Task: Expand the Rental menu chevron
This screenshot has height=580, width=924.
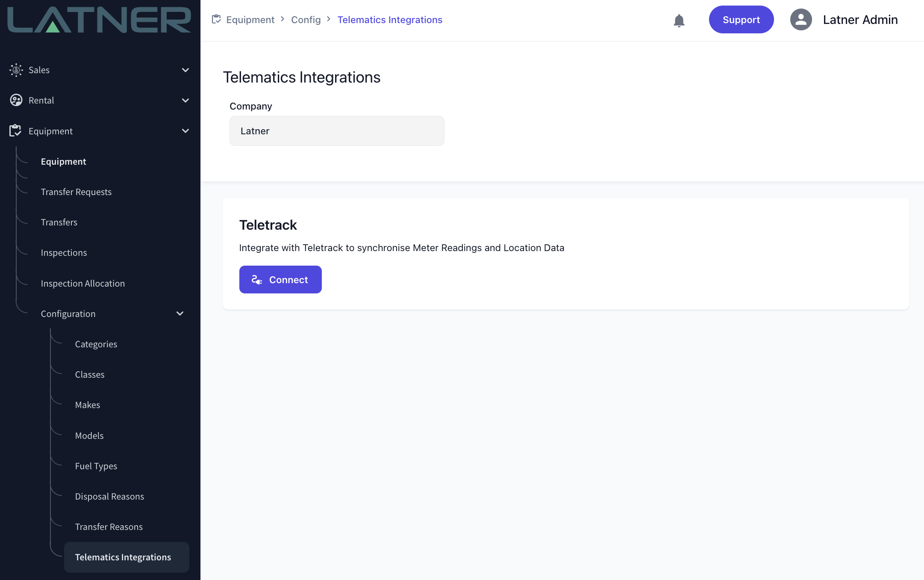Action: coord(185,100)
